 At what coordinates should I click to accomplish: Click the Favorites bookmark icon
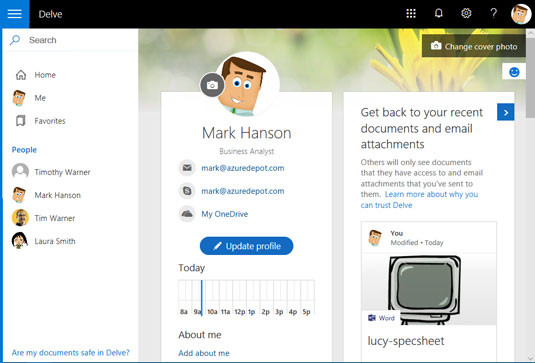[x=20, y=121]
